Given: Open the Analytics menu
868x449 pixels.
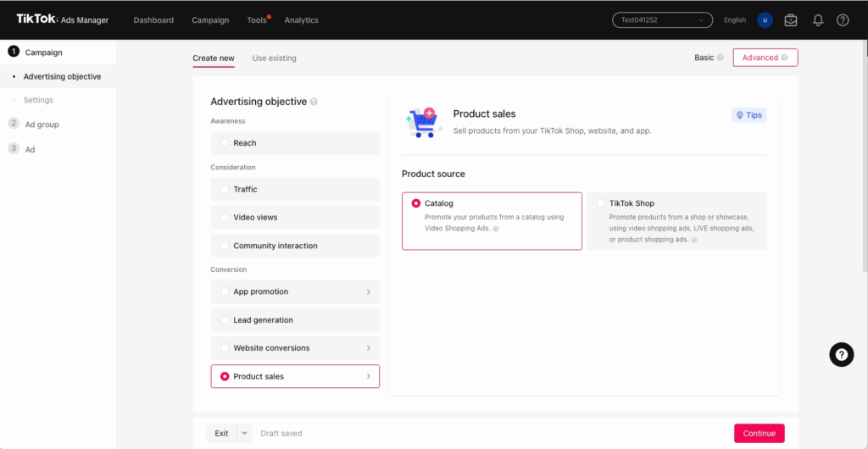Looking at the screenshot, I should coord(301,20).
